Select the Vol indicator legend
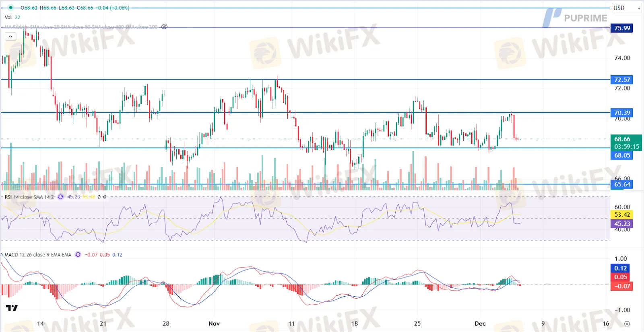The image size is (644, 332). click(8, 17)
